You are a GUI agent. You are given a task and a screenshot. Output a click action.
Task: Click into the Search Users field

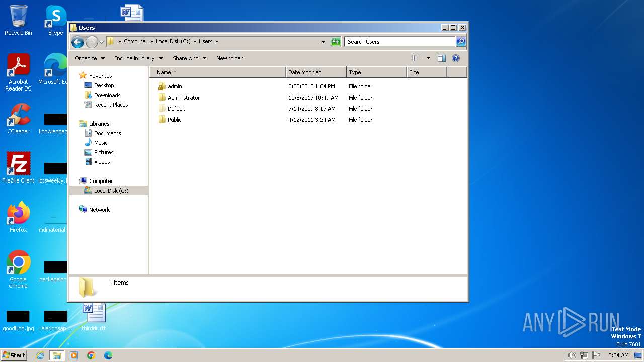pyautogui.click(x=400, y=42)
